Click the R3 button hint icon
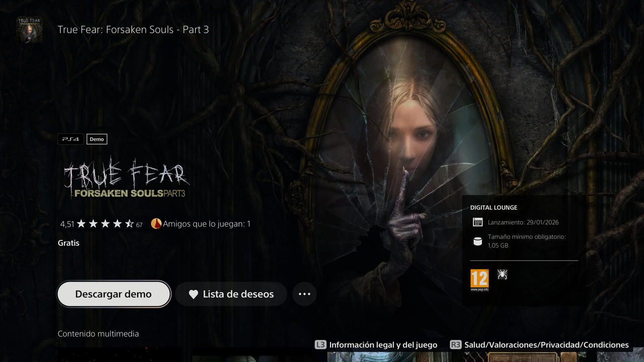Screen dimensions: 644x362 pos(456,345)
